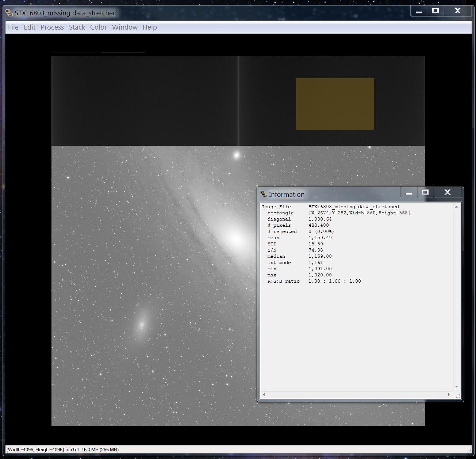Screen dimensions: 476x459
Task: Open the Edit menu
Action: (30, 27)
